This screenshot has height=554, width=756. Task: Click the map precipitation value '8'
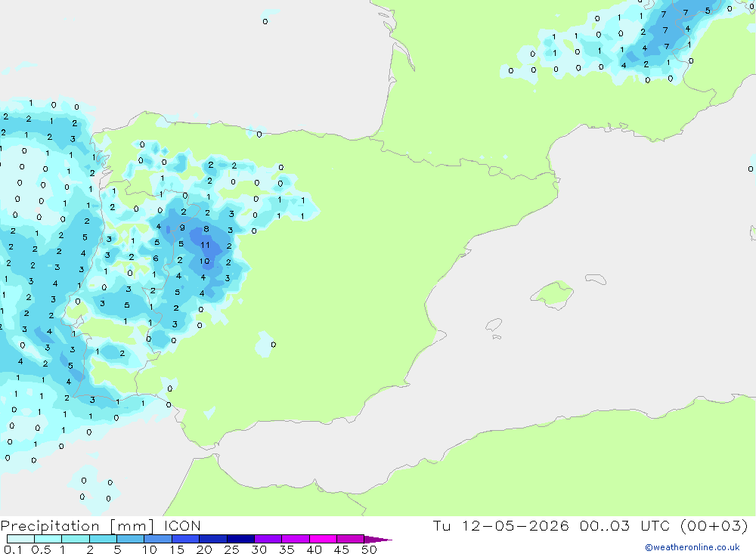click(206, 229)
